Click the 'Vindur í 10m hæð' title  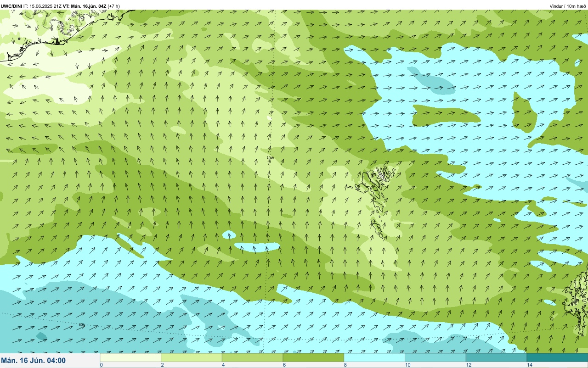click(568, 6)
